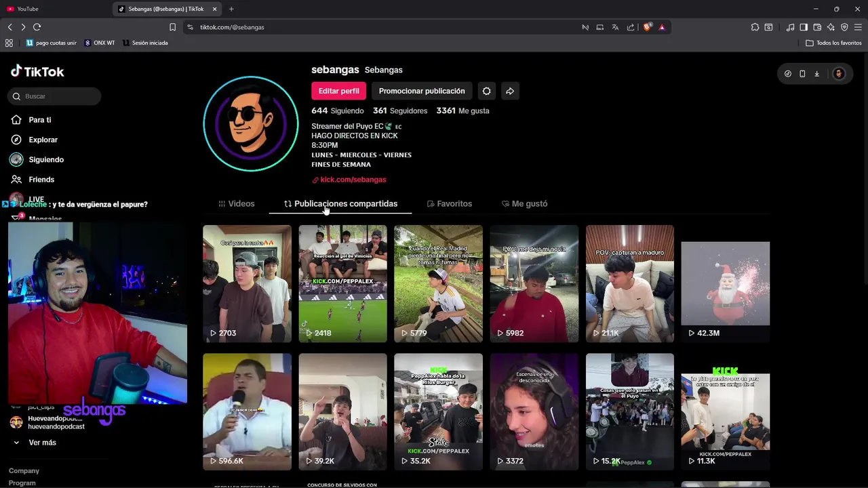Viewport: 868px width, 488px height.
Task: Open the video with 15.2K views
Action: 629,411
